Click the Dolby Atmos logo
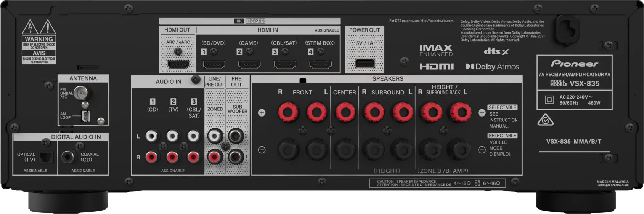644x214 pixels. click(492, 67)
